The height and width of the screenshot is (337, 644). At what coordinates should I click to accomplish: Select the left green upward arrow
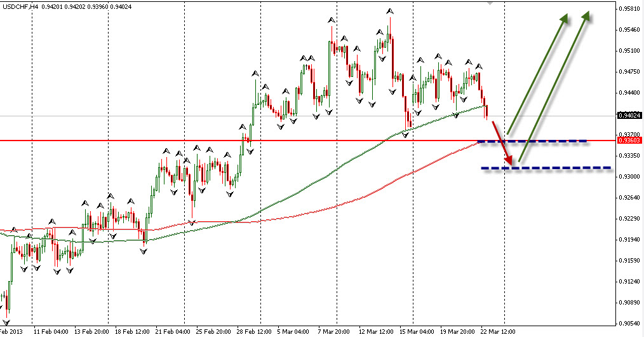click(537, 75)
